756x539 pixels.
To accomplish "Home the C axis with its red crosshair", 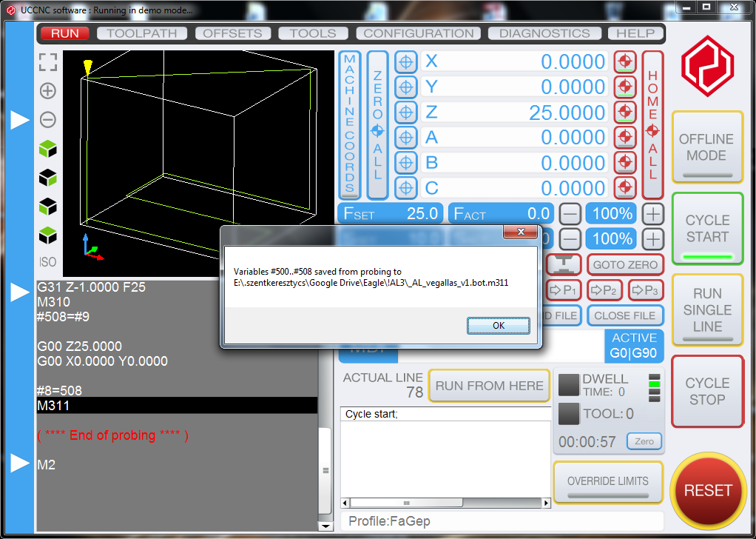I will point(625,188).
